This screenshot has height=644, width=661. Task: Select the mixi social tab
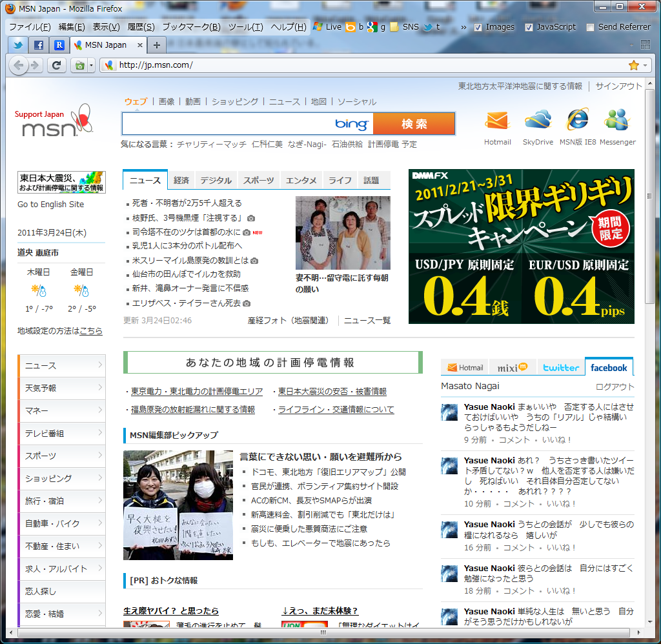tap(512, 368)
